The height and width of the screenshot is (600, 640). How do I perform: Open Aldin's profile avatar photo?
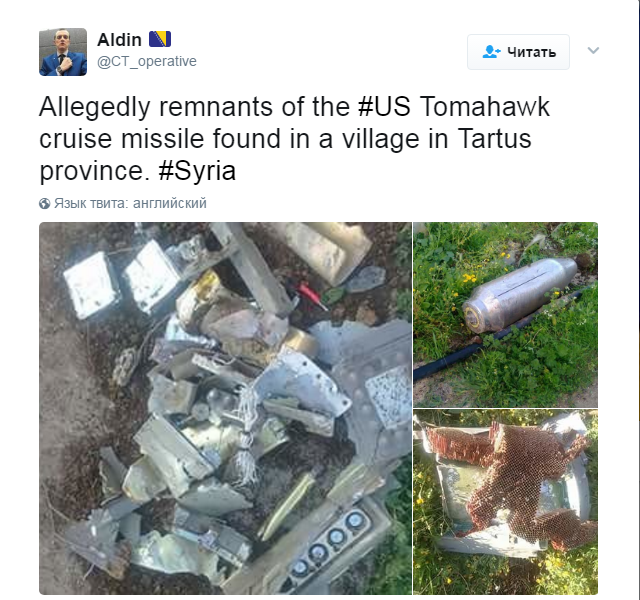point(63,52)
